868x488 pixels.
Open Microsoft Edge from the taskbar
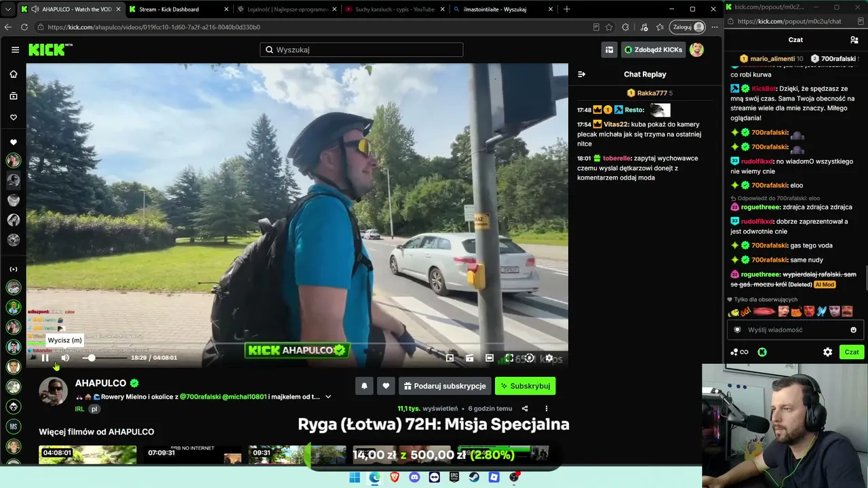374,477
